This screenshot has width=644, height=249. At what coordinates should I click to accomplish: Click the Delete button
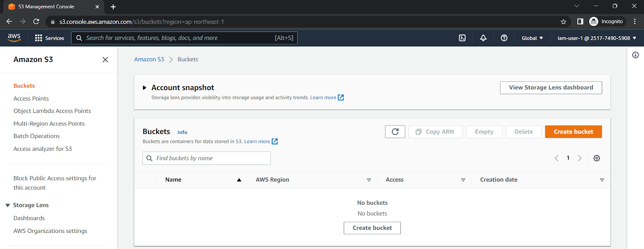click(x=524, y=132)
